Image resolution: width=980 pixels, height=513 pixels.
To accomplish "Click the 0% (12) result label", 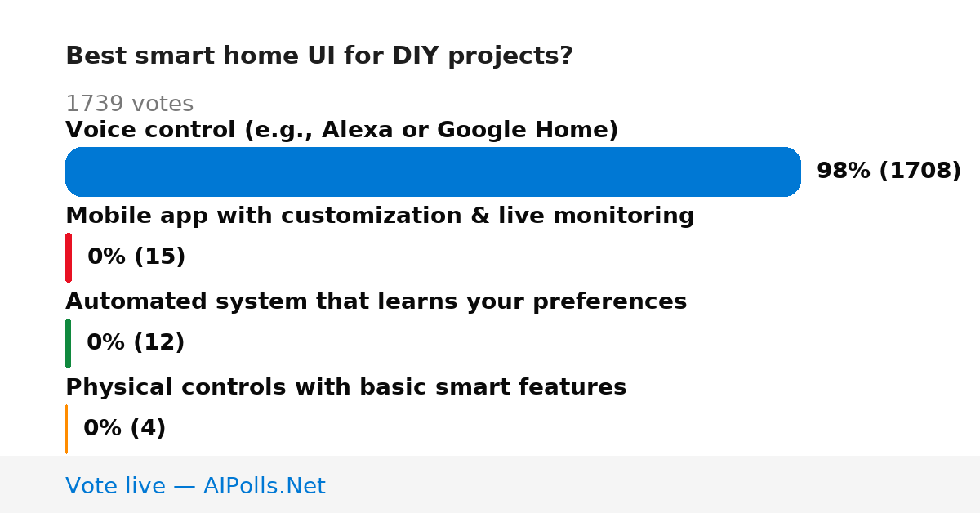I will (136, 343).
